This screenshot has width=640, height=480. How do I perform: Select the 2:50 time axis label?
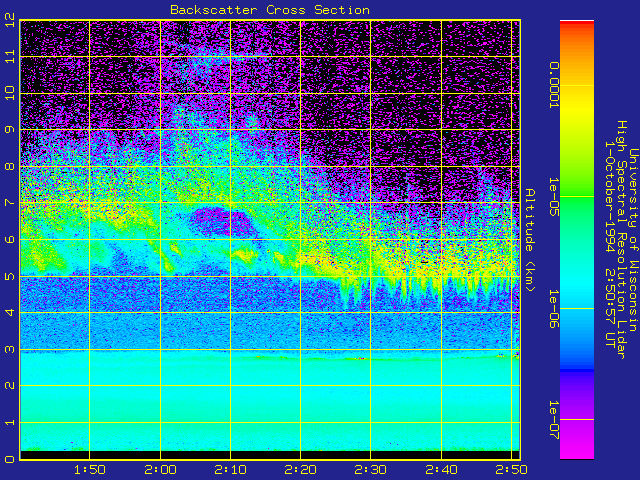pyautogui.click(x=511, y=470)
